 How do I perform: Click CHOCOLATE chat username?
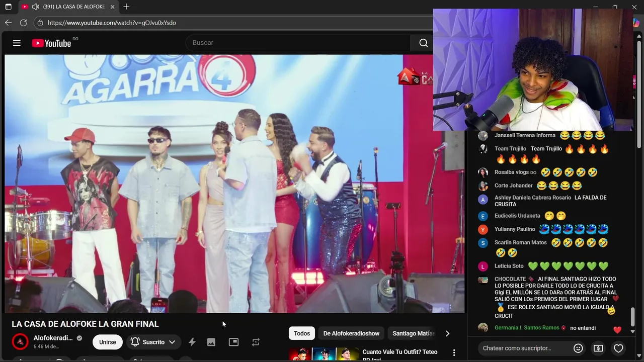pos(510,279)
